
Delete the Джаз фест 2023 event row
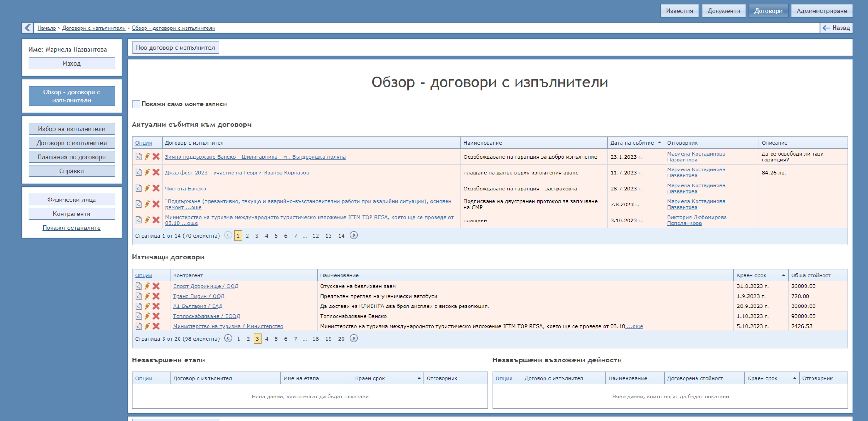coord(156,172)
